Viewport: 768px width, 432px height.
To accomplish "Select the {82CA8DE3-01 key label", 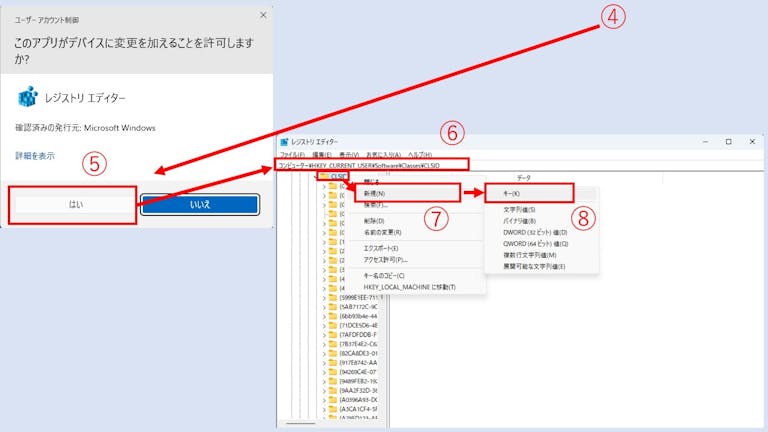I will pyautogui.click(x=359, y=353).
